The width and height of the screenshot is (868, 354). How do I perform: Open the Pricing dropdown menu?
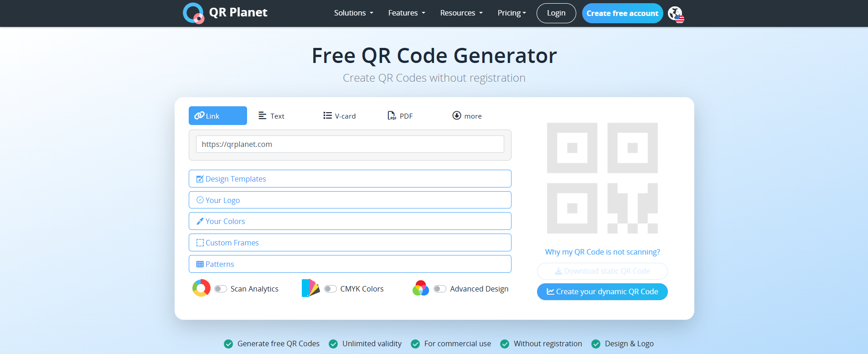(511, 13)
